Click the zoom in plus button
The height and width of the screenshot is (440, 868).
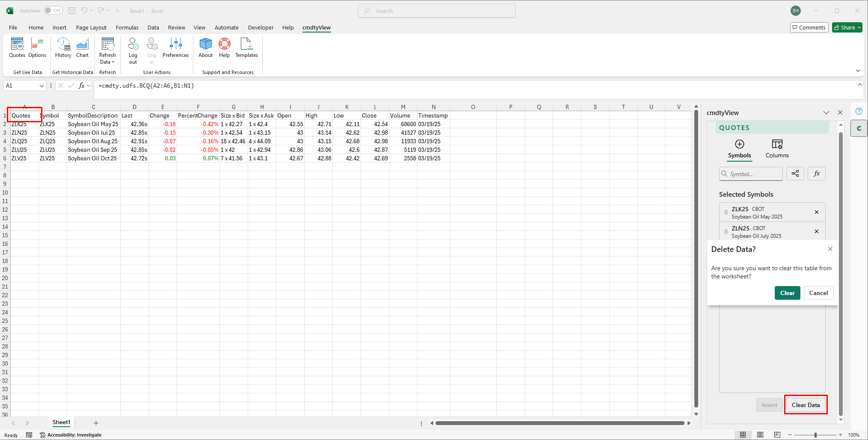tap(841, 435)
